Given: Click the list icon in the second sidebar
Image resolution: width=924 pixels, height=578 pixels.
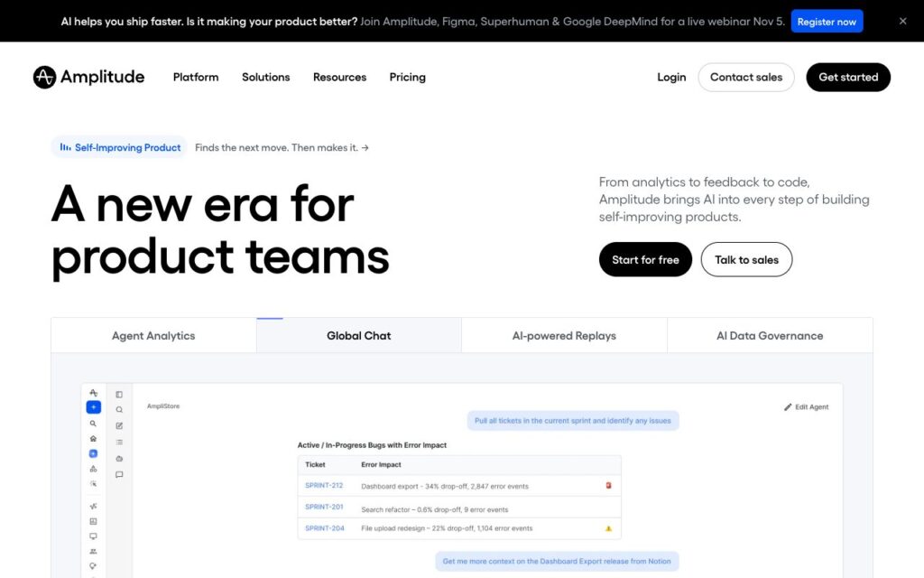Looking at the screenshot, I should [119, 442].
